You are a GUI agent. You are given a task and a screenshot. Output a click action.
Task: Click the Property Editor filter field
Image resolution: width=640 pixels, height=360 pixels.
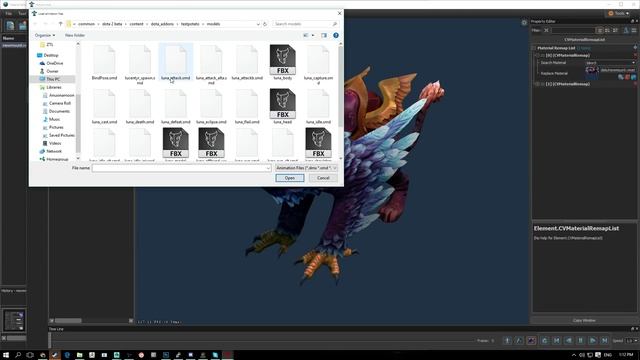coord(573,30)
